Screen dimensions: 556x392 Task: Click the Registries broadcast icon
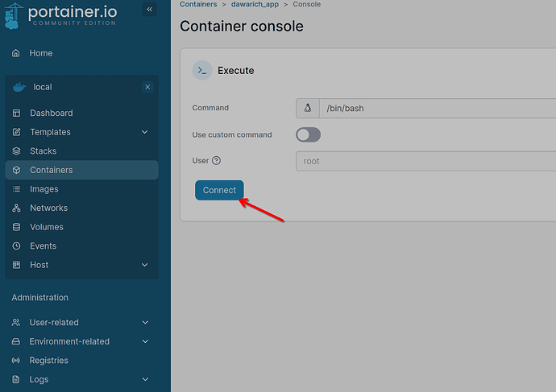(16, 361)
